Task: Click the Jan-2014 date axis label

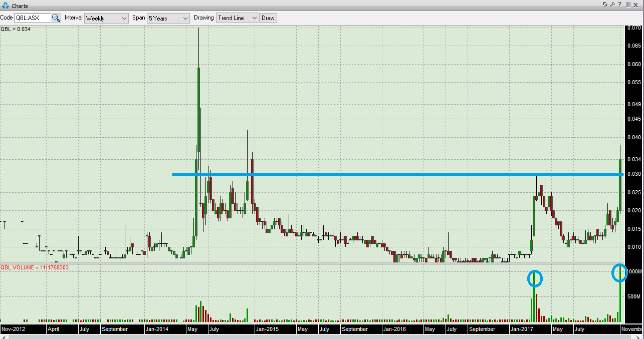Action: [x=157, y=329]
